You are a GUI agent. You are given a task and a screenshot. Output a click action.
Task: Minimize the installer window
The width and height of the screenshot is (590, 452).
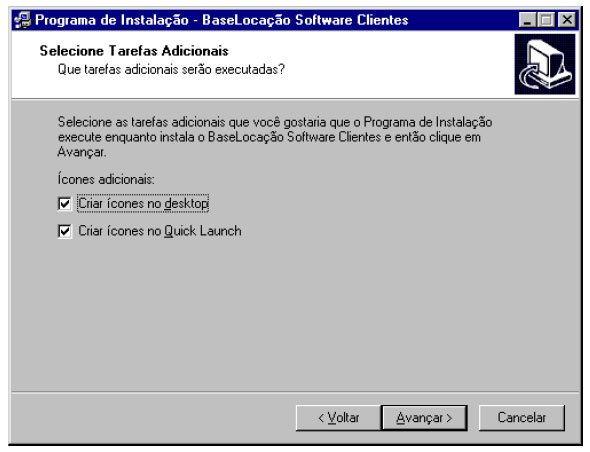[x=527, y=20]
